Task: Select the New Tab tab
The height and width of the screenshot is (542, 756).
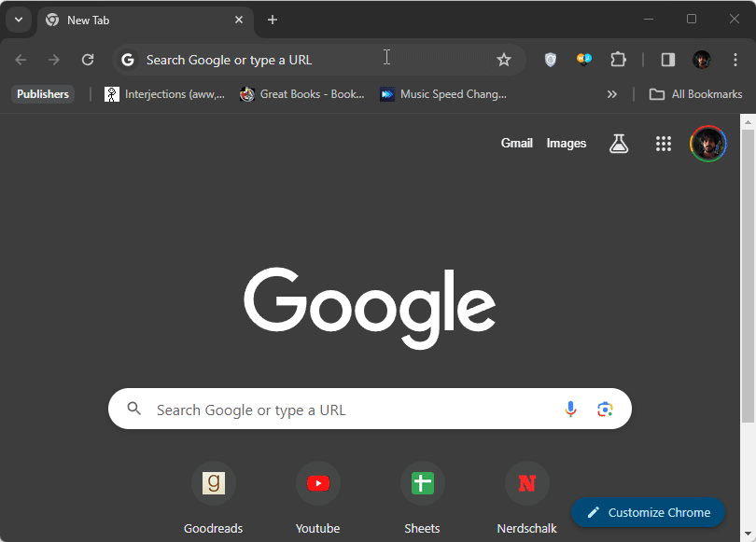Action: 140,20
